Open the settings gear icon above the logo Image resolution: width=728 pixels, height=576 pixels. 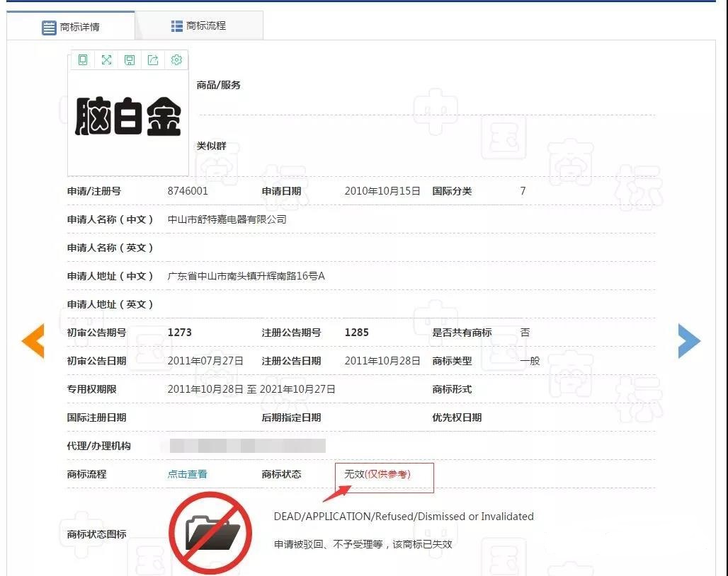click(176, 60)
